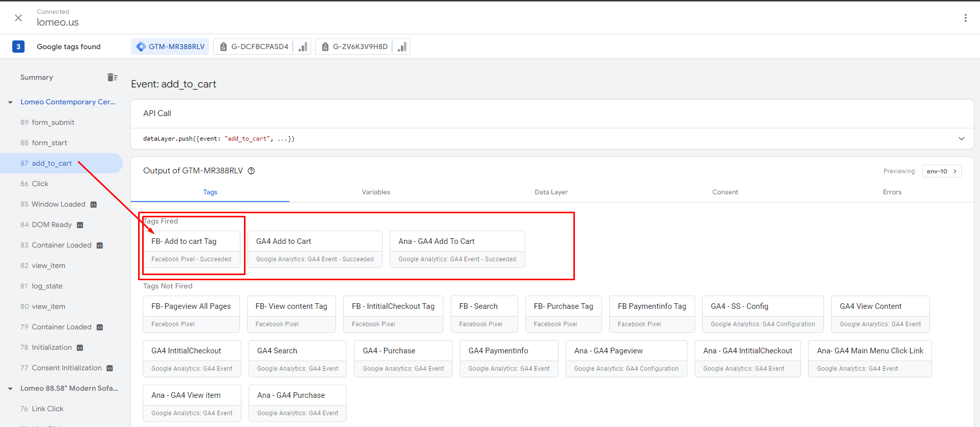Viewport: 980px width, 427px height.
Task: Switch to the Variables tab
Action: [375, 192]
